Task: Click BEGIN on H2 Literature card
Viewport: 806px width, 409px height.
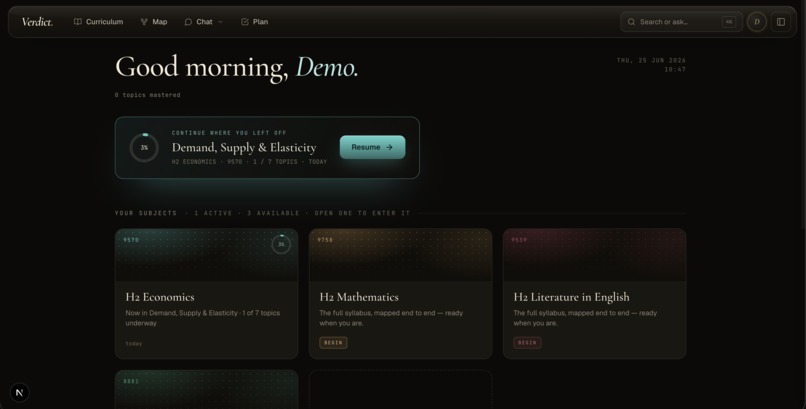Action: click(527, 343)
